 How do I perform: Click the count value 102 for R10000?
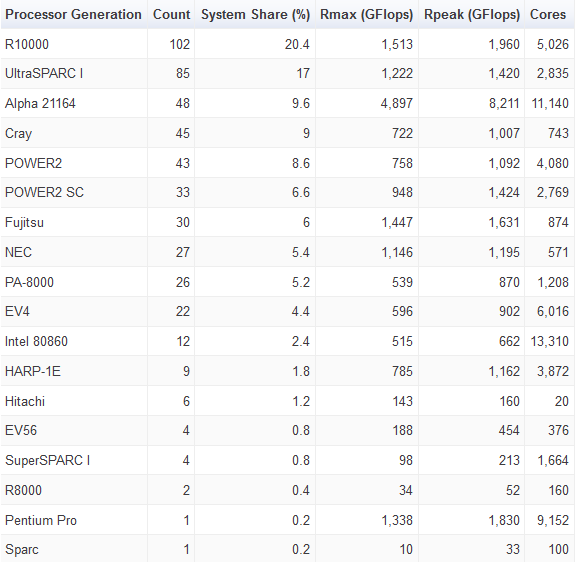(x=180, y=44)
